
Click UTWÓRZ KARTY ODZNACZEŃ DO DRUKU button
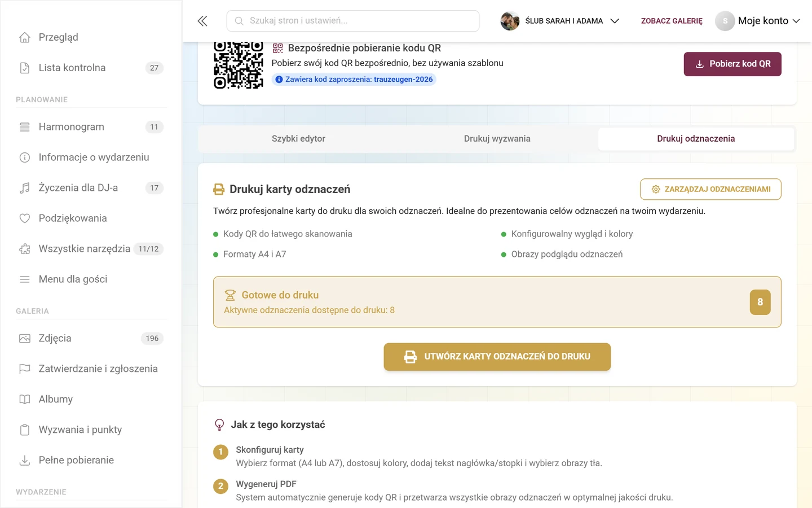pyautogui.click(x=497, y=357)
